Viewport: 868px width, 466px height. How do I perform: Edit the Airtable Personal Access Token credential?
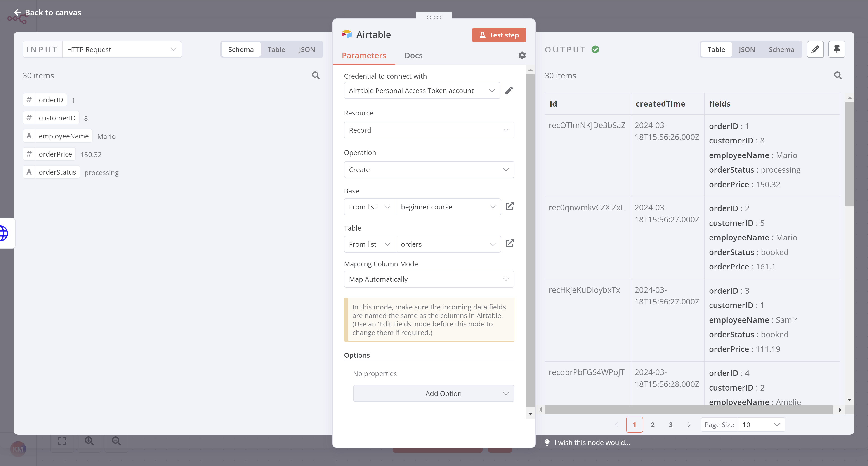pos(509,90)
